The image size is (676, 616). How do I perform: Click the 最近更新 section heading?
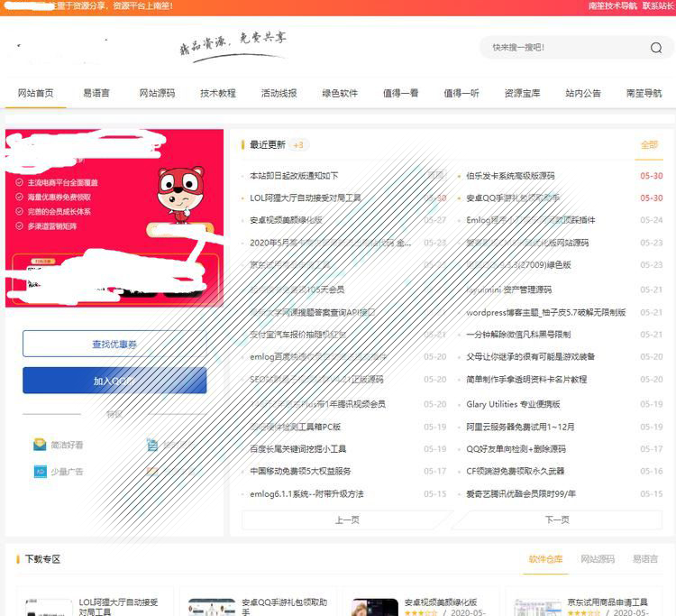coord(268,145)
